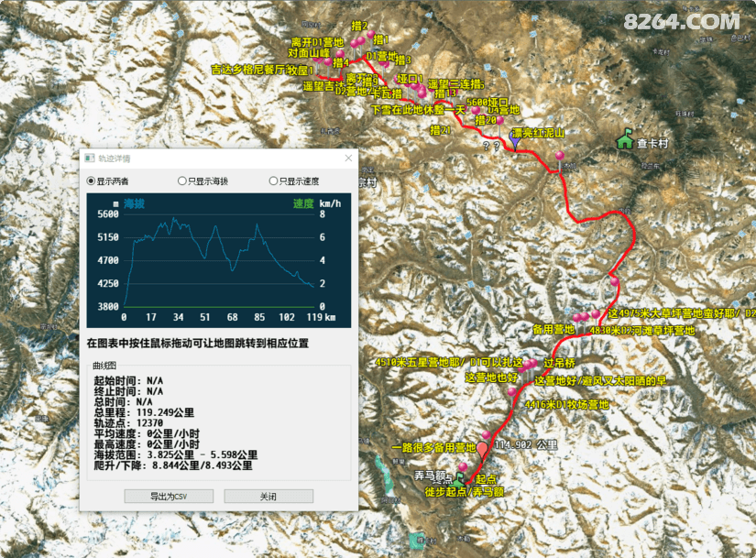The image size is (756, 558).
Task: Click the green flag icon at 徒步起点/弄马额
Action: 460,479
